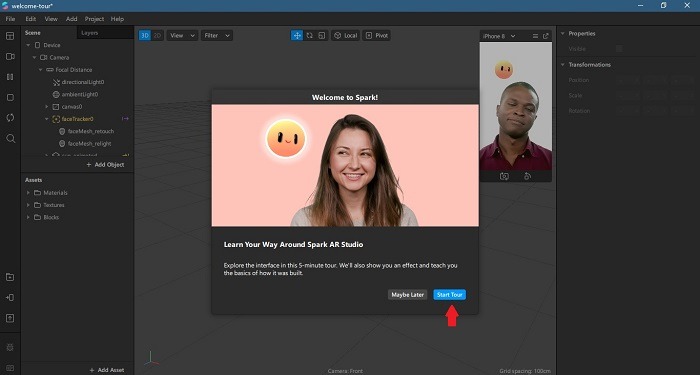Open the Project menu
700x375 pixels.
pyautogui.click(x=94, y=19)
